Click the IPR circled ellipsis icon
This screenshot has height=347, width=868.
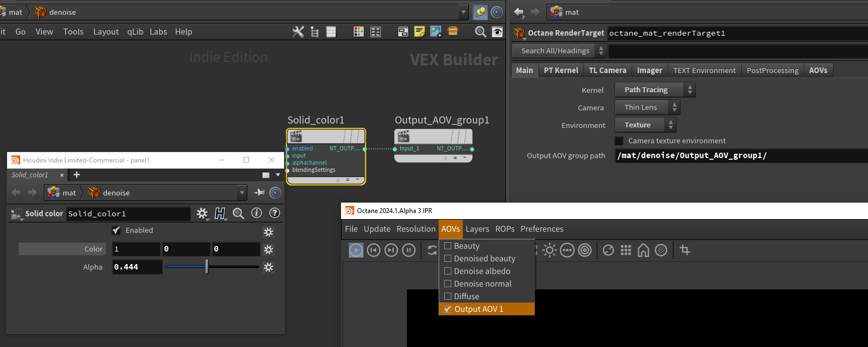567,250
